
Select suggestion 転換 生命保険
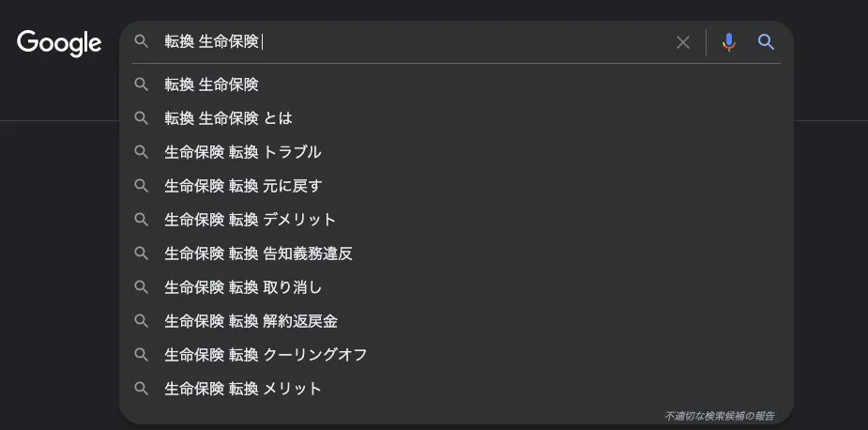pos(211,84)
